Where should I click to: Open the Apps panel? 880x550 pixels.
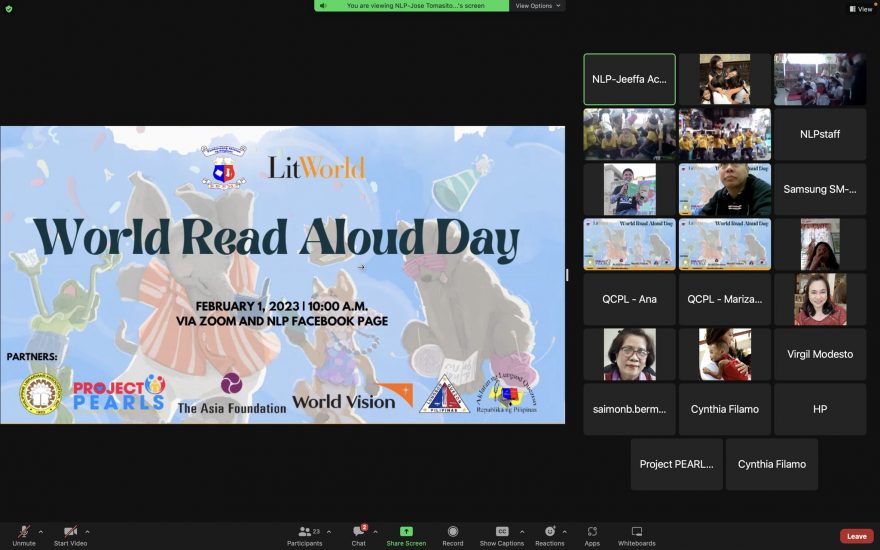(x=592, y=533)
